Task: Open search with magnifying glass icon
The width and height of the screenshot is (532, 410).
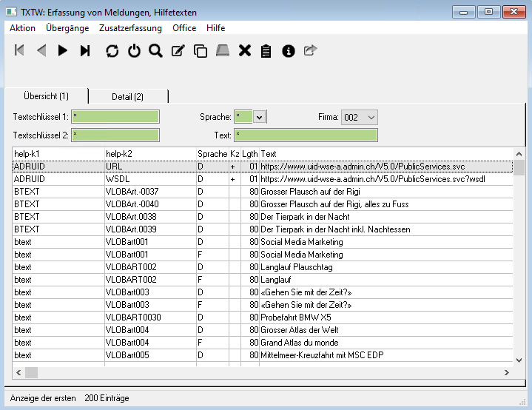Action: pos(155,51)
